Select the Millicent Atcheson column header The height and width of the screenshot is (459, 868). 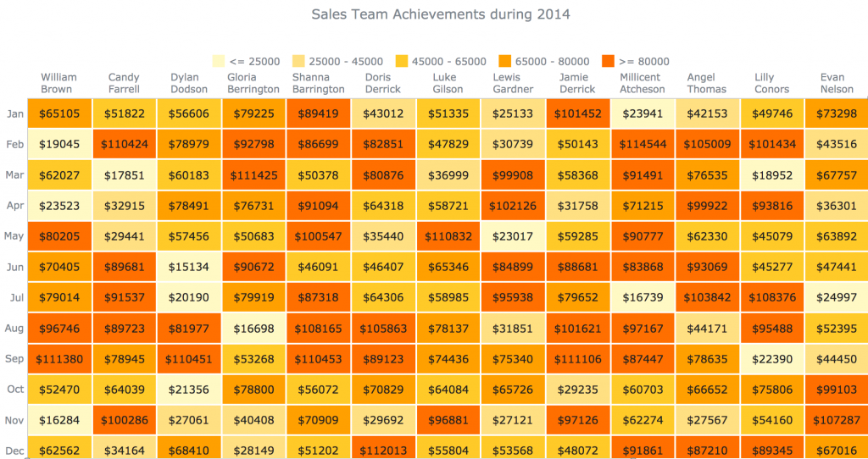click(643, 83)
